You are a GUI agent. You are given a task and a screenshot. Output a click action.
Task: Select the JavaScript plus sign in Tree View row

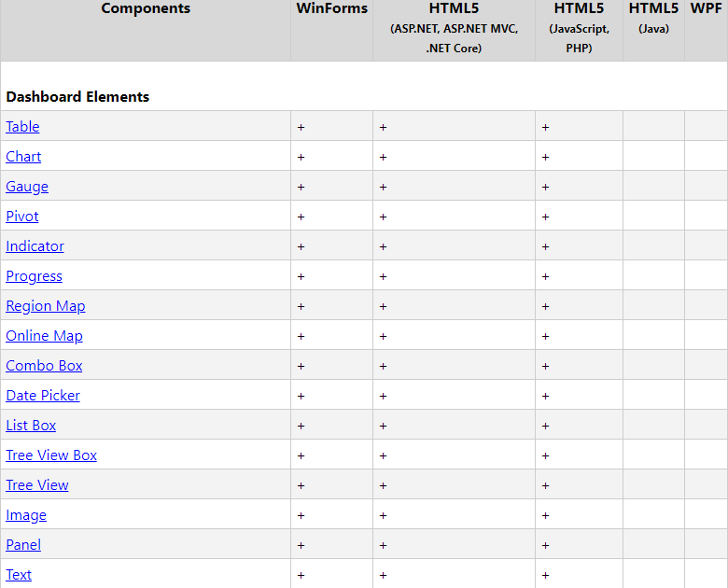pos(546,486)
